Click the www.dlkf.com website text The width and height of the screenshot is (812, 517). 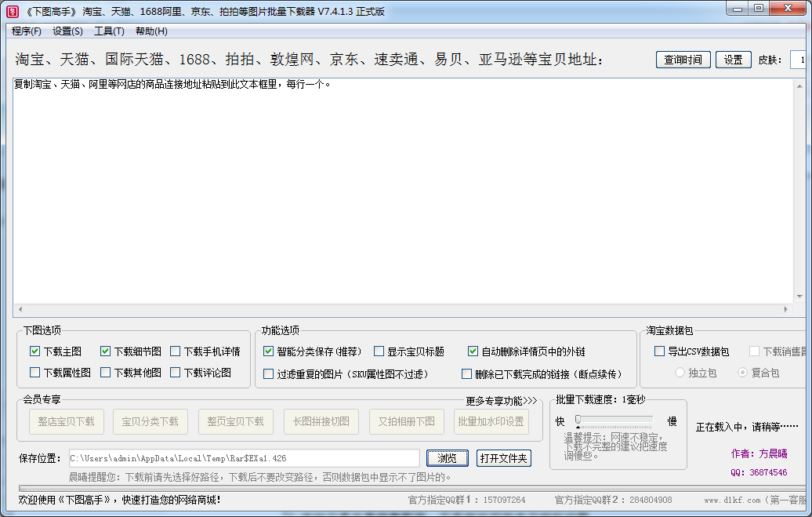click(732, 501)
